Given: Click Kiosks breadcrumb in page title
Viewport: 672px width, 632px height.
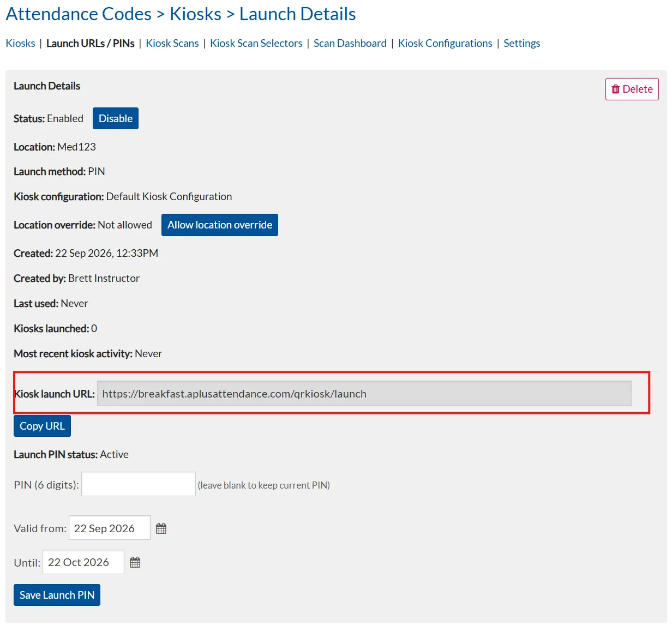Looking at the screenshot, I should (196, 14).
